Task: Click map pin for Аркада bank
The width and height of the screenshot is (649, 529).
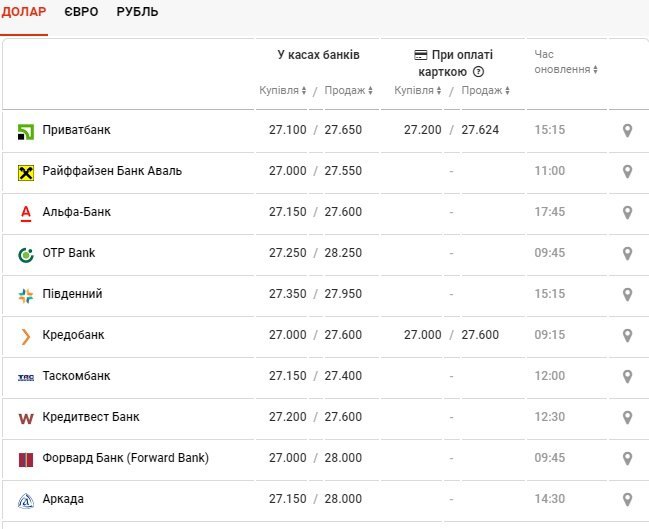Action: [x=627, y=500]
